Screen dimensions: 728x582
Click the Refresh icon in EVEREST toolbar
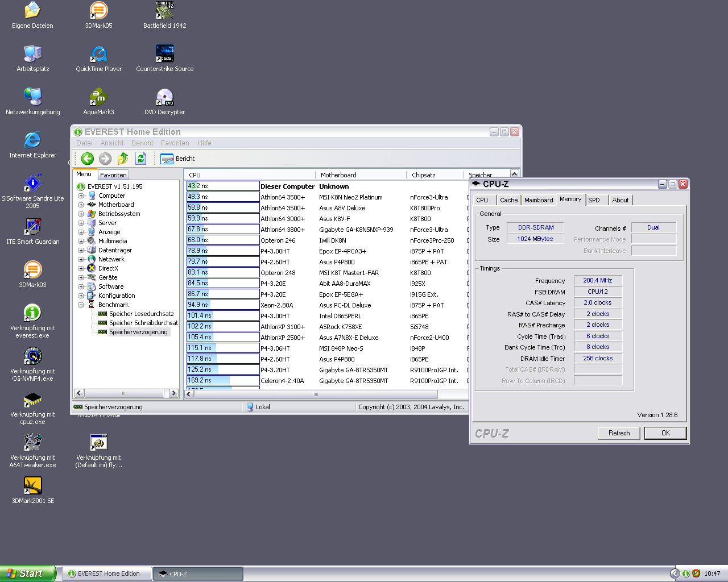coord(141,159)
